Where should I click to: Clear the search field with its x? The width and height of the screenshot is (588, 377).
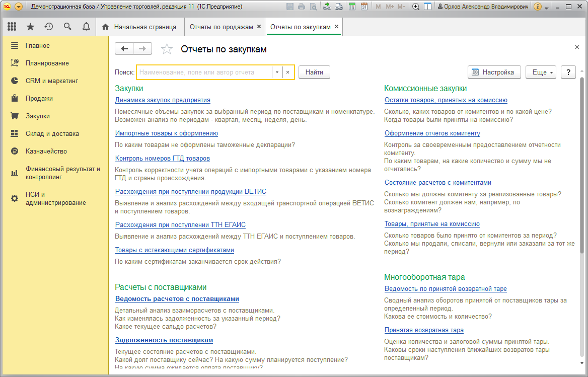pos(287,72)
